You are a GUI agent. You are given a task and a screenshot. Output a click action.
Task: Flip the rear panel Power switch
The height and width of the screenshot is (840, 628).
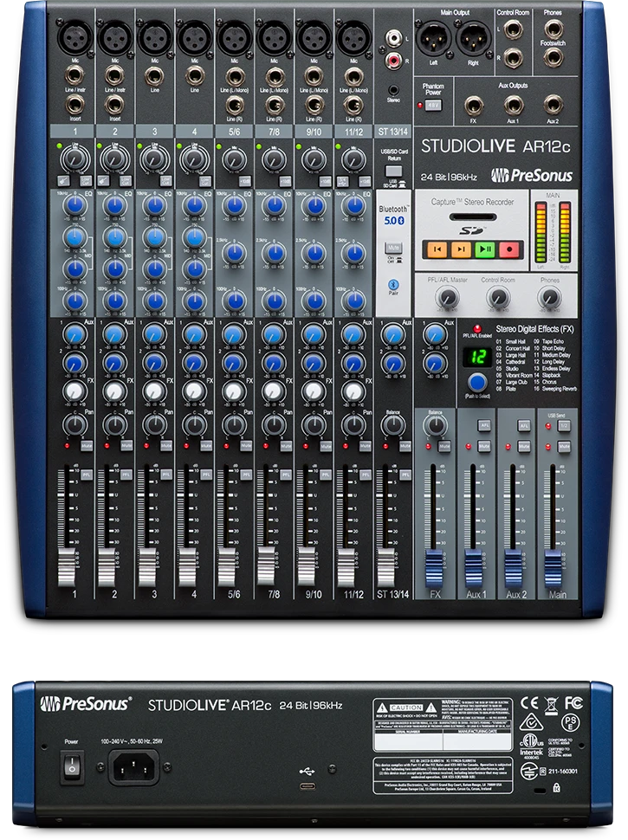point(72,767)
